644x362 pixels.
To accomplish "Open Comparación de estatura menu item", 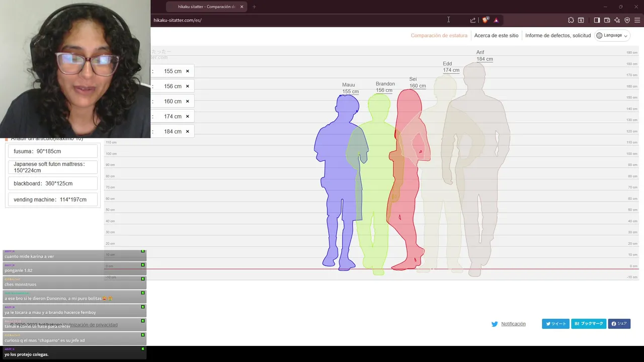I will point(439,36).
